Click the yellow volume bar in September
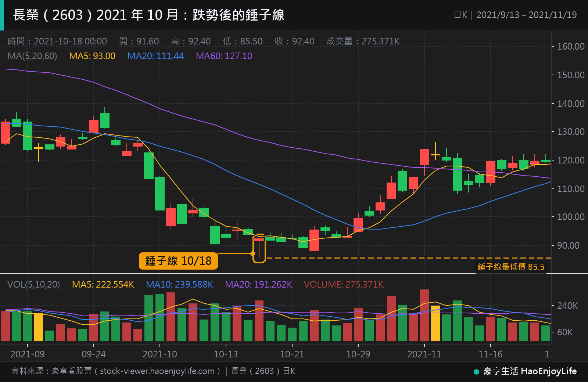This screenshot has width=588, height=382. (39, 327)
